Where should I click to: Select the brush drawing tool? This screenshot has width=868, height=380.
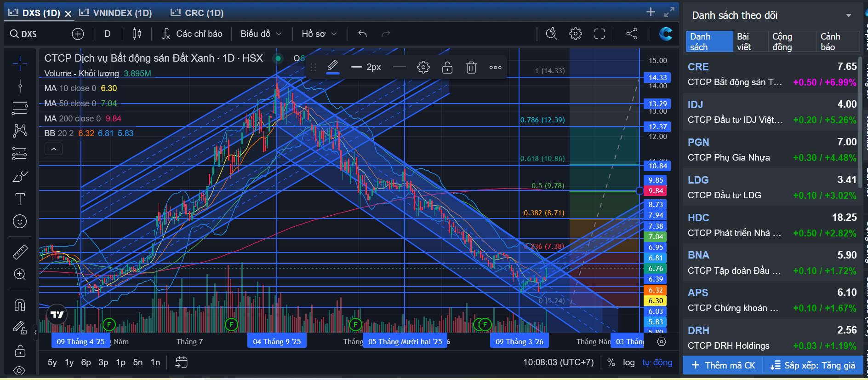20,176
